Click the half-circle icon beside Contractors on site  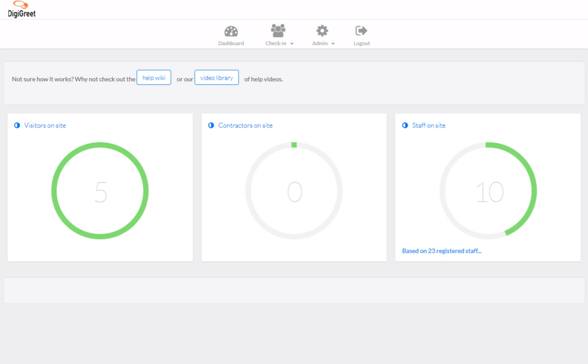tap(211, 125)
